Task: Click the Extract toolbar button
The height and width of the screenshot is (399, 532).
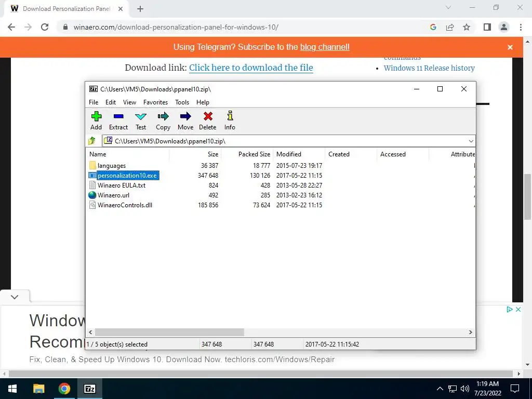Action: [118, 121]
